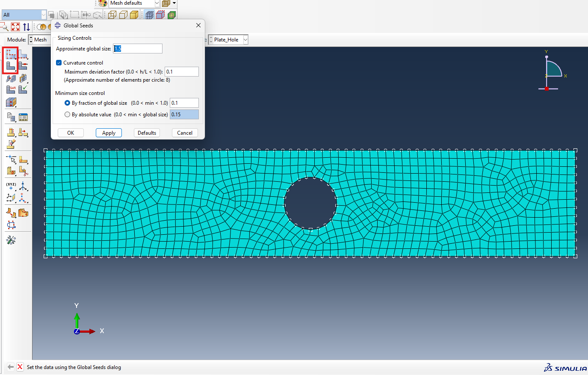The width and height of the screenshot is (588, 375).
Task: Click the Approximate global size field
Action: click(137, 49)
